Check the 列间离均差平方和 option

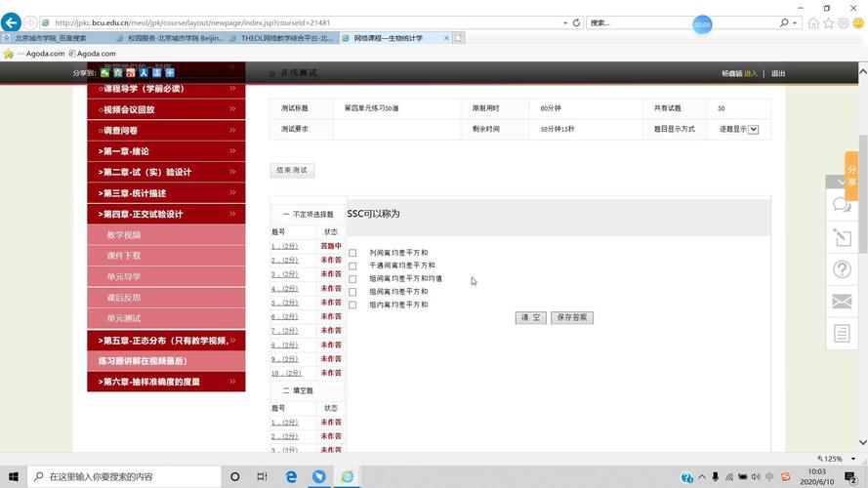click(x=352, y=253)
